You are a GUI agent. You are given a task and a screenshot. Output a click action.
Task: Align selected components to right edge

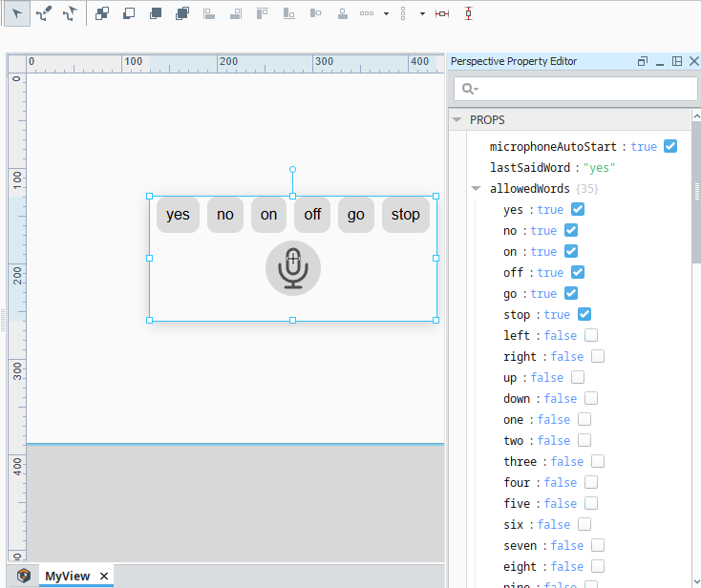[236, 13]
